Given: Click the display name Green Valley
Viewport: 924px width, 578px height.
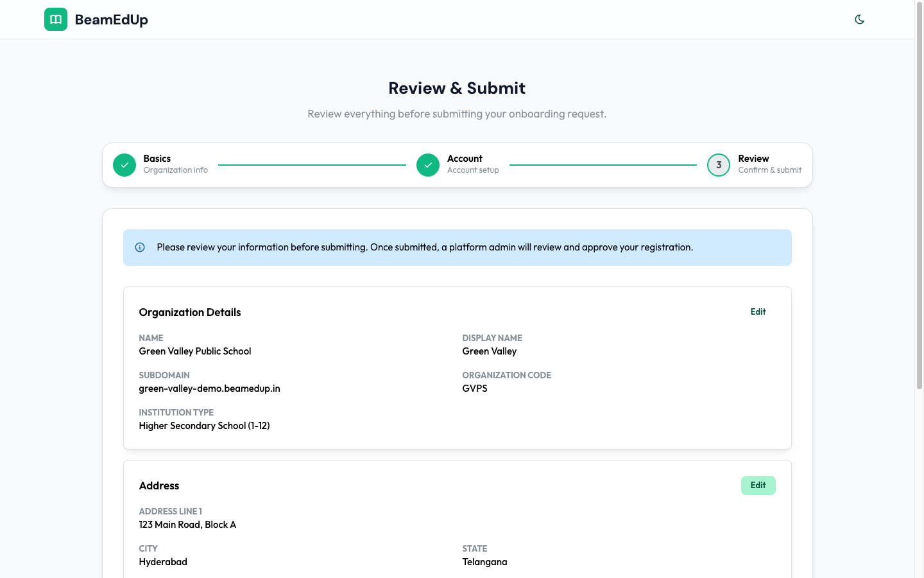Looking at the screenshot, I should click(490, 351).
